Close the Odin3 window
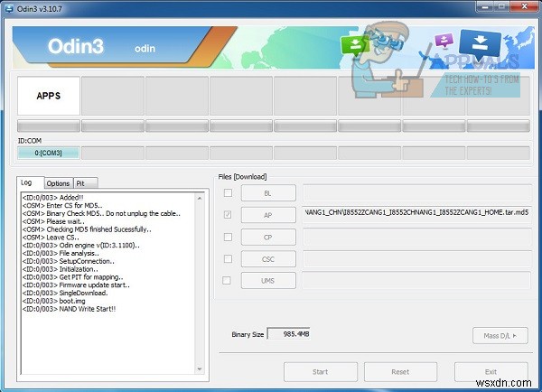542x392 pixels. (524, 6)
